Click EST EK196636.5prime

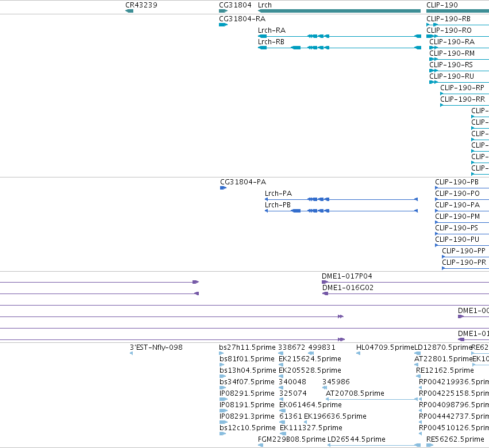[x=335, y=417]
